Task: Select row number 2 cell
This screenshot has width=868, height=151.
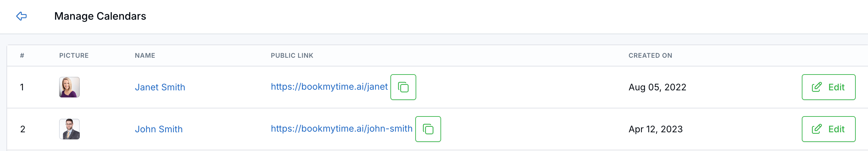Action: coord(23,129)
